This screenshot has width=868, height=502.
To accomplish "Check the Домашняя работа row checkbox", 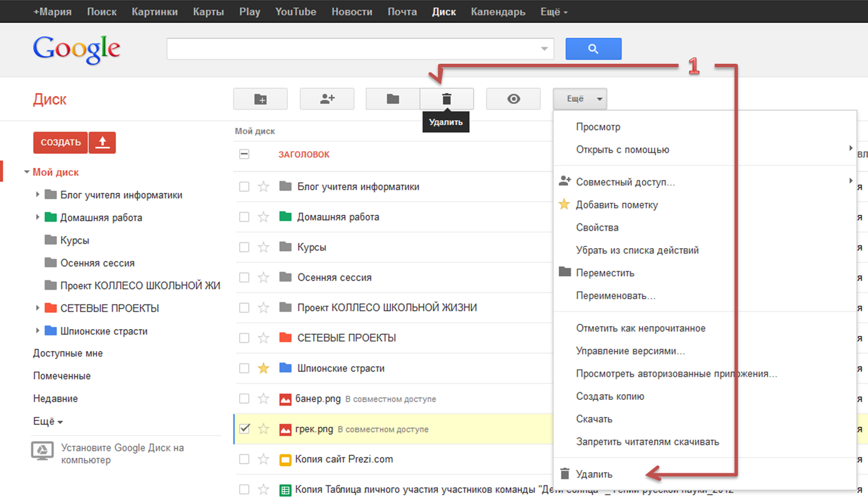I will click(x=244, y=217).
